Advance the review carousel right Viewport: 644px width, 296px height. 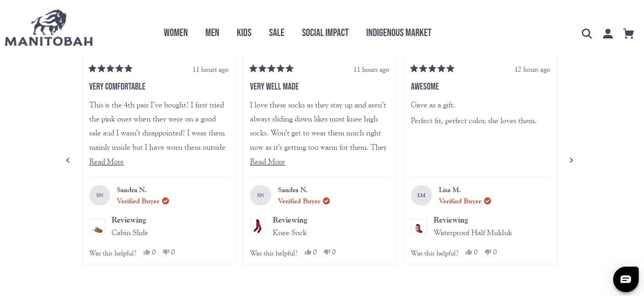click(571, 160)
